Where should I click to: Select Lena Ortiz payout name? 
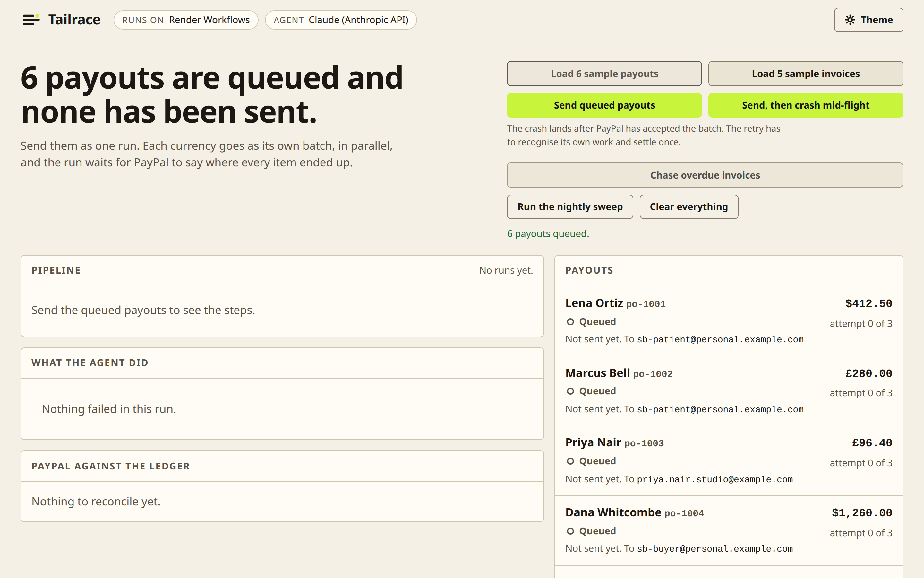click(594, 303)
